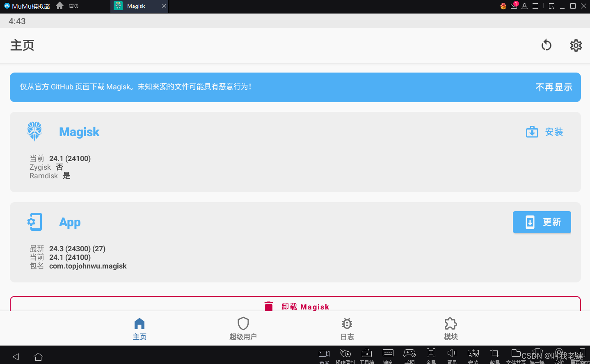The height and width of the screenshot is (364, 590).
Task: Click the shrink-window icon in the title bar
Action: (x=552, y=6)
